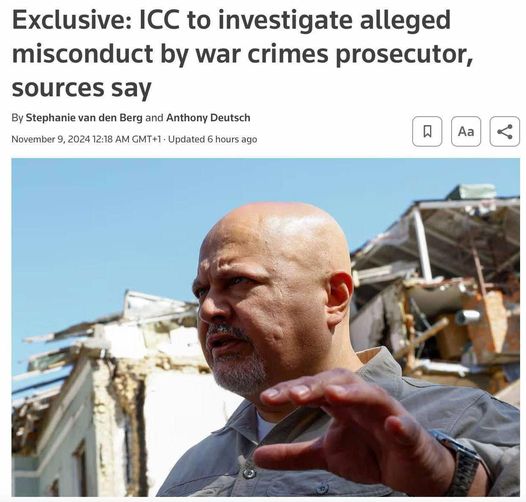Click 'war crimes prosecutor' in the headline
Screen dimensions: 526x502
pos(334,55)
